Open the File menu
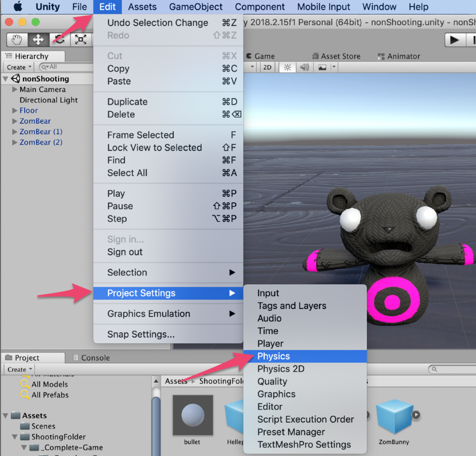This screenshot has height=456, width=476. pyautogui.click(x=79, y=7)
